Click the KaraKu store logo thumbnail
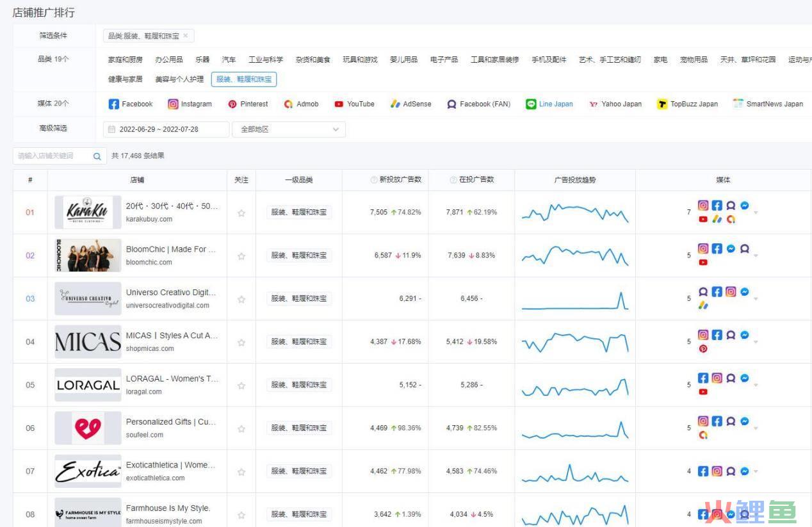The height and width of the screenshot is (527, 812). 88,213
